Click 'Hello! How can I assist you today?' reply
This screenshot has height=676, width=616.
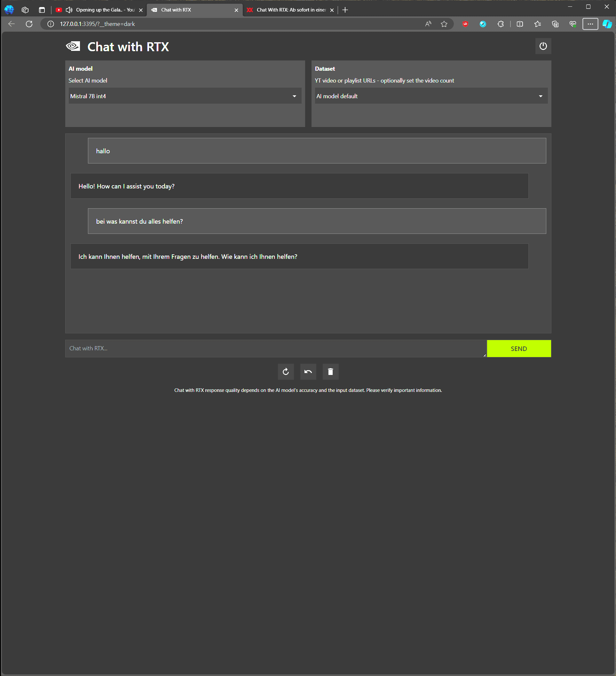299,186
